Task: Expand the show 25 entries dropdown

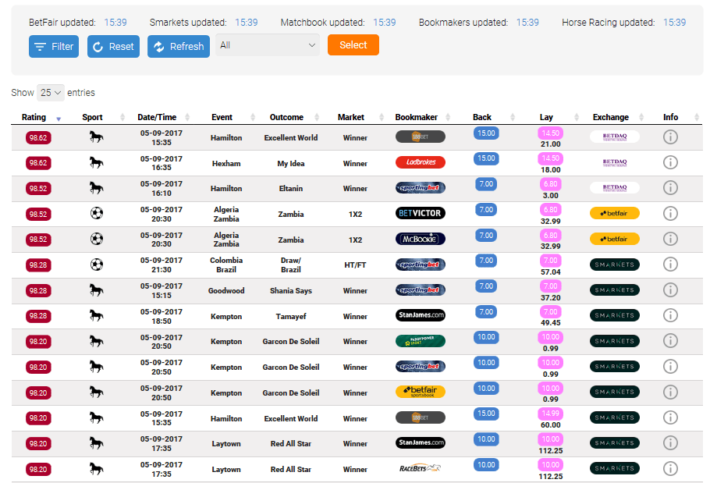Action: point(50,92)
